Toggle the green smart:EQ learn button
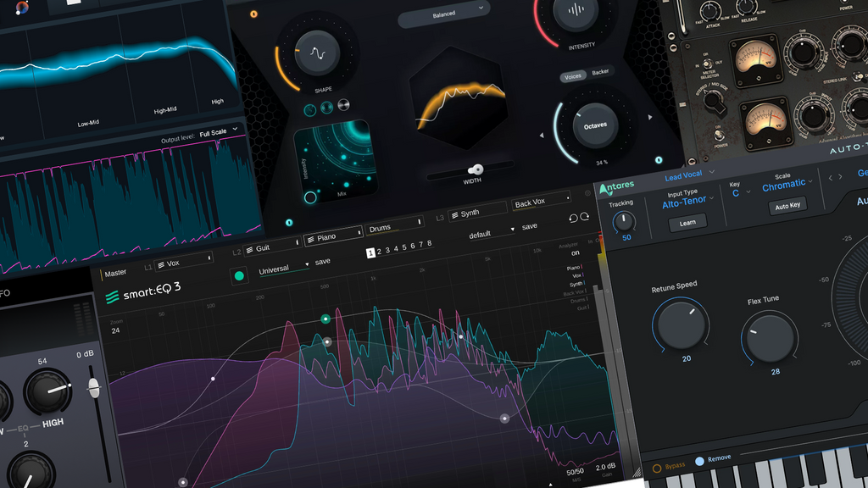The width and height of the screenshot is (868, 488). pyautogui.click(x=239, y=275)
